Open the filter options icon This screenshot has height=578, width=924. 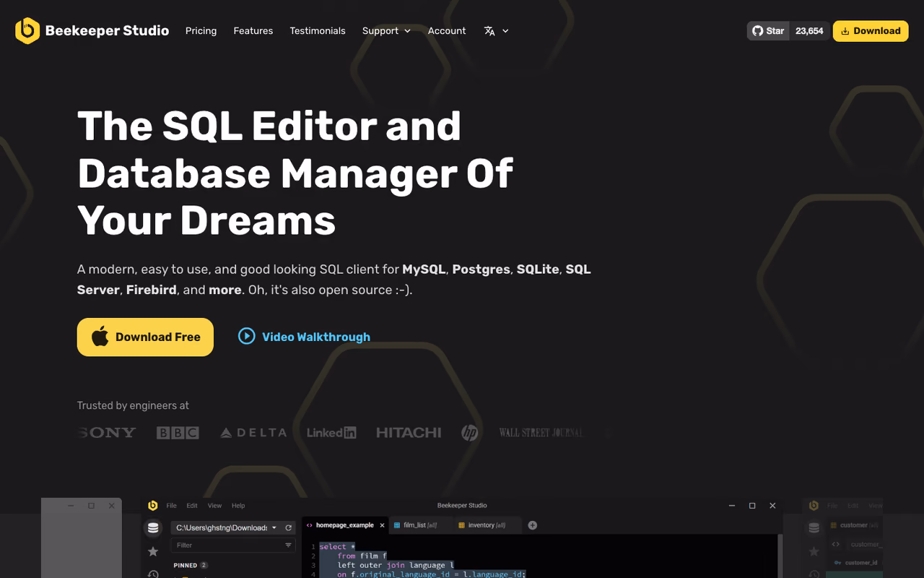point(289,545)
